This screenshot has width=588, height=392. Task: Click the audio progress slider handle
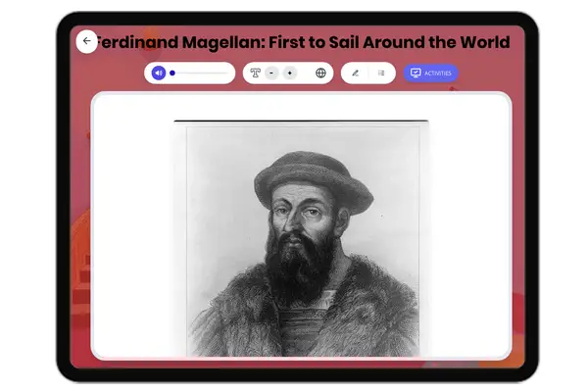(x=172, y=73)
